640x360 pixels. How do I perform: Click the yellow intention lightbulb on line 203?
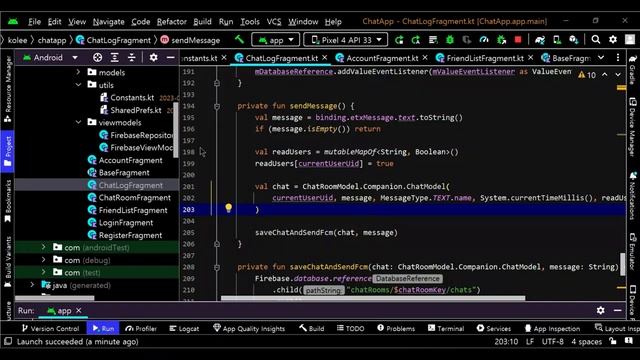point(229,208)
